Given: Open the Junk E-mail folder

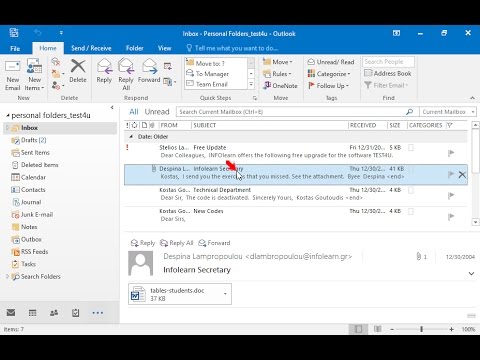Looking at the screenshot, I should tap(37, 215).
